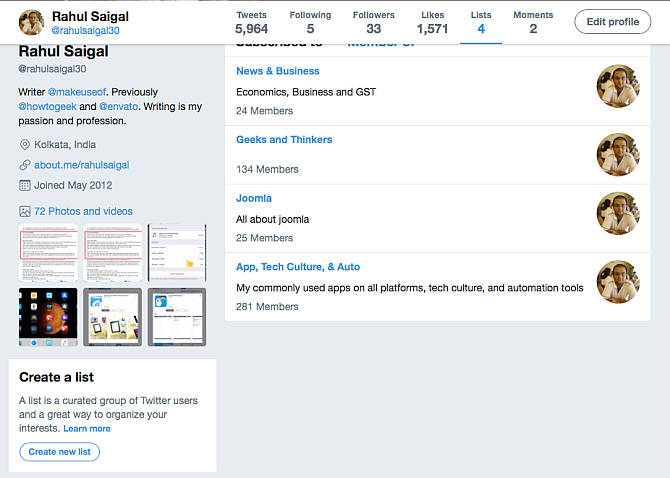This screenshot has height=478, width=670.
Task: Open the Tweets tab showing 5,964
Action: 252,22
